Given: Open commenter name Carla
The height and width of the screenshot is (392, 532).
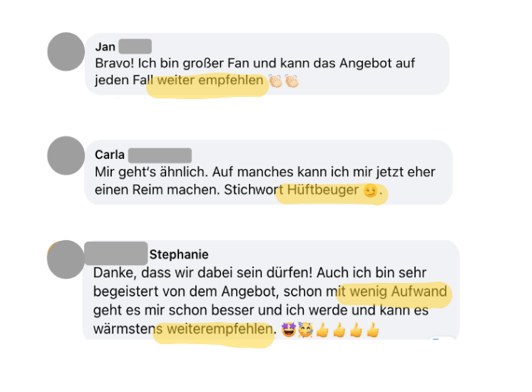Looking at the screenshot, I should (110, 155).
